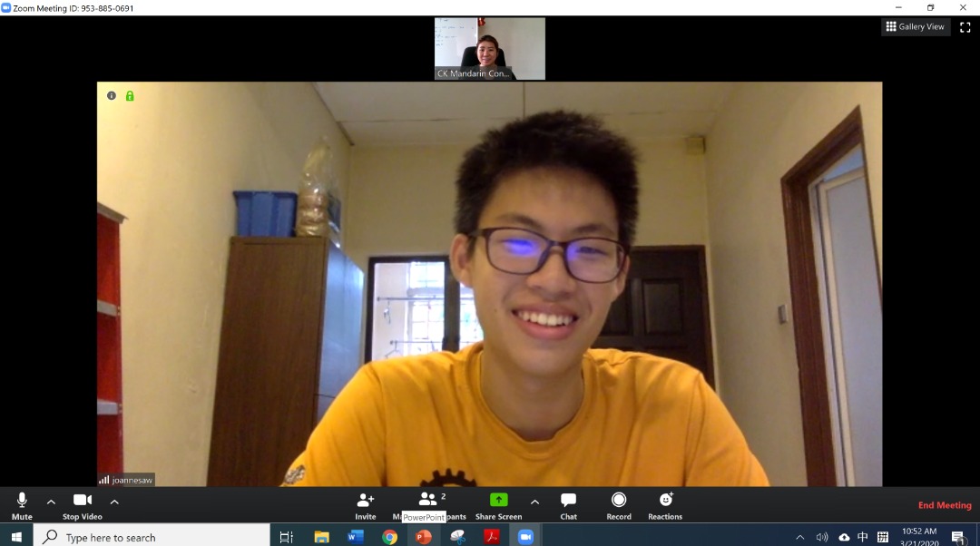Screen dimensions: 980x546
Task: Open the Manage Participants panel
Action: tap(429, 505)
